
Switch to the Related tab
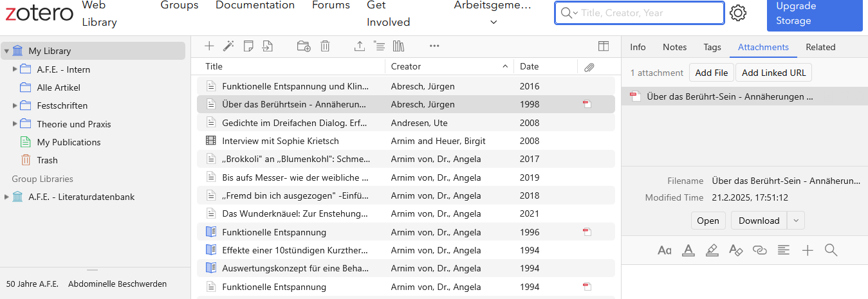820,47
